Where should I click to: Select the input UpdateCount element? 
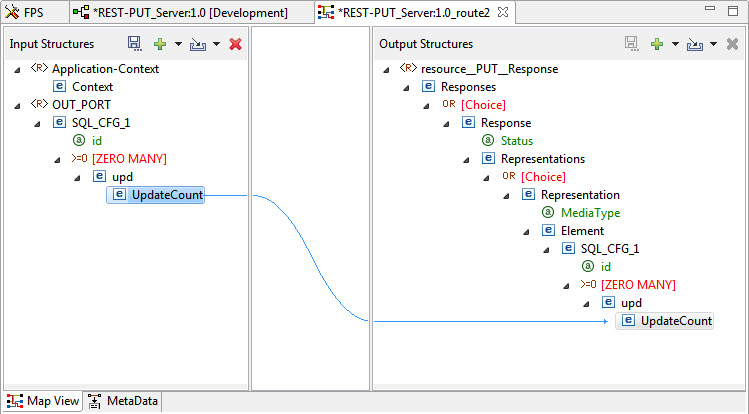pos(167,195)
